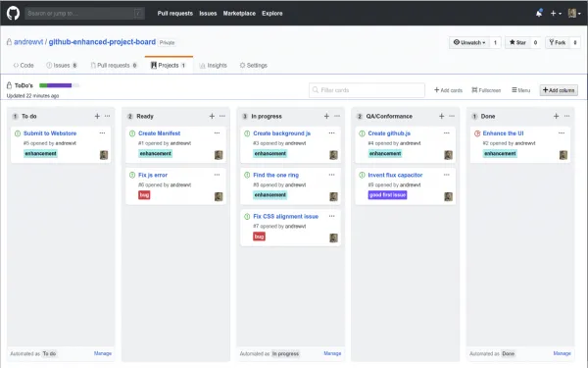Click the watchers count next to Unwatch
Viewport: 588px width, 368px height.
495,42
